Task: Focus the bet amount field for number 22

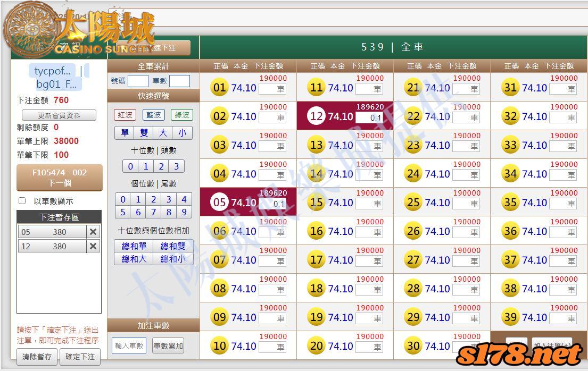Action: (466, 117)
